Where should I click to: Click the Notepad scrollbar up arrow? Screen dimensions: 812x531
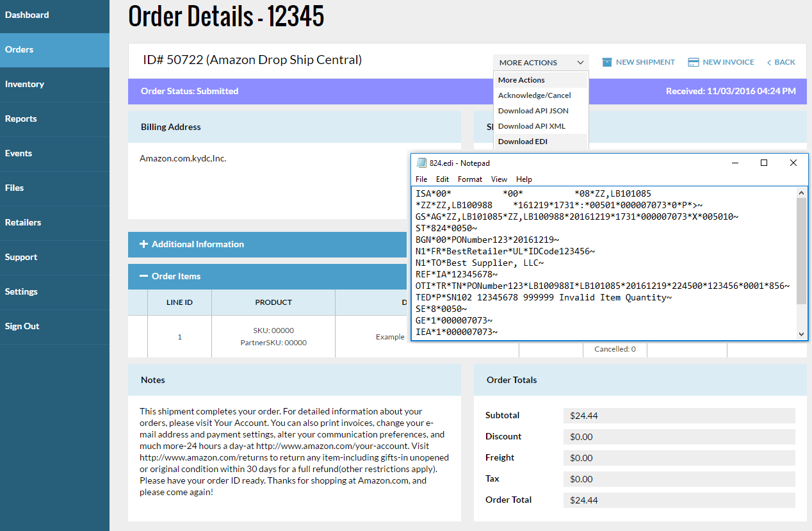[801, 192]
